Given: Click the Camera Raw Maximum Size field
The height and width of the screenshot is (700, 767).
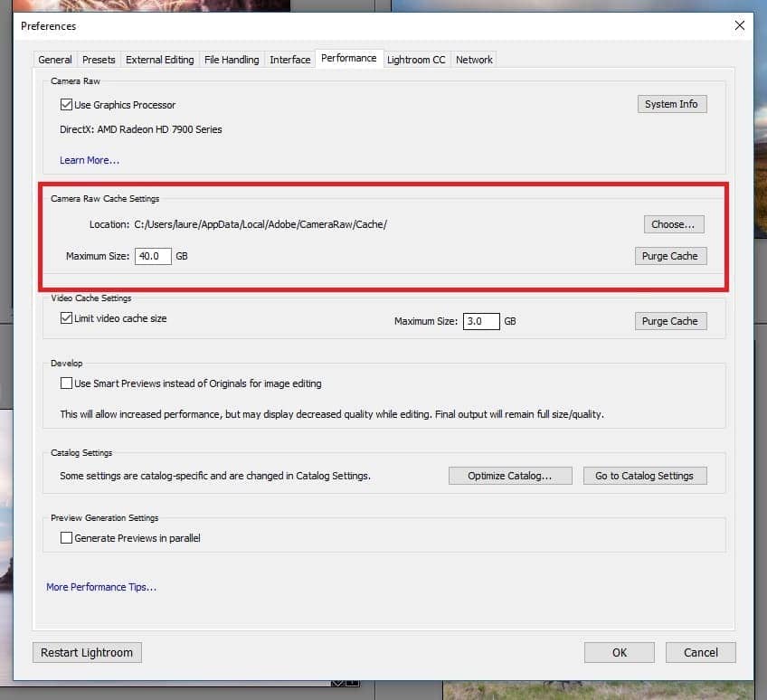Looking at the screenshot, I should [153, 257].
